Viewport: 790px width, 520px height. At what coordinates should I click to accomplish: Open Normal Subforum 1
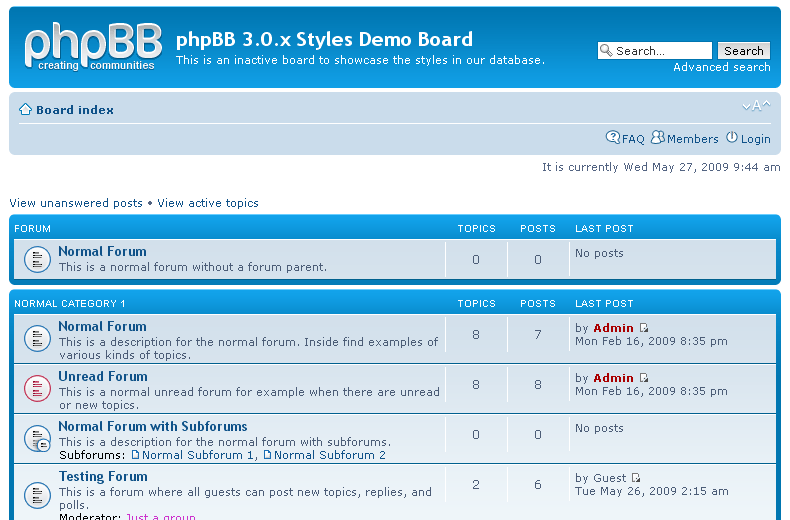point(197,455)
